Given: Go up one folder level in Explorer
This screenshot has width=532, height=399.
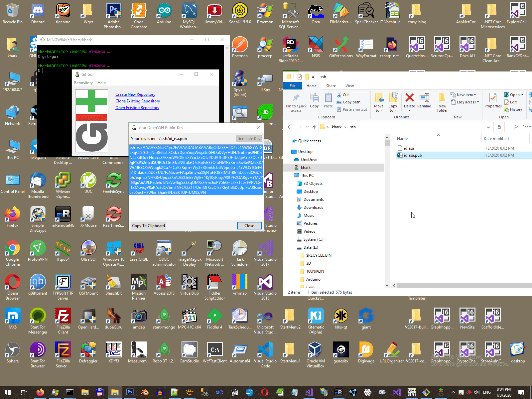Looking at the screenshot, I should click(314, 127).
